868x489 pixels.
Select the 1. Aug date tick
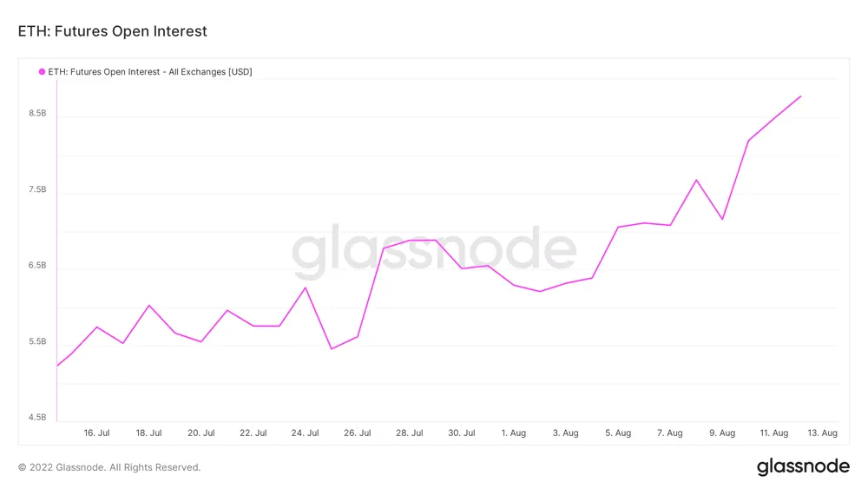click(513, 433)
